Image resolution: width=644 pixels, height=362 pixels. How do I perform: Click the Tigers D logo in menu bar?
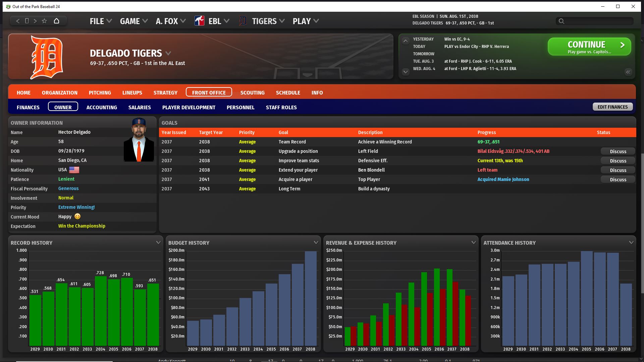(x=243, y=21)
